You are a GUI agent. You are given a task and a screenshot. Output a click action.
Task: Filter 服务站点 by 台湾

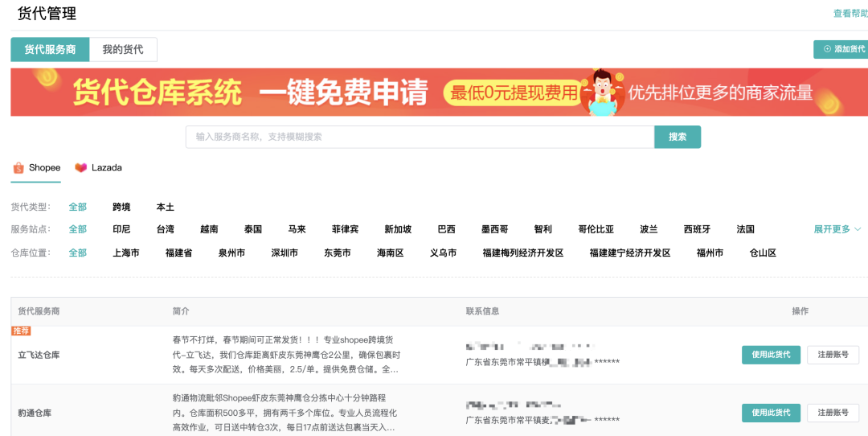[166, 229]
